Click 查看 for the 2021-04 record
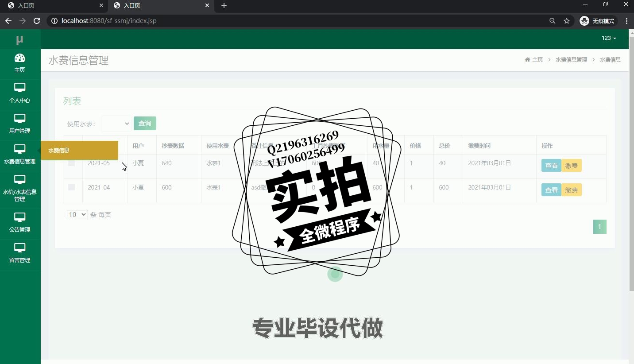 [551, 190]
